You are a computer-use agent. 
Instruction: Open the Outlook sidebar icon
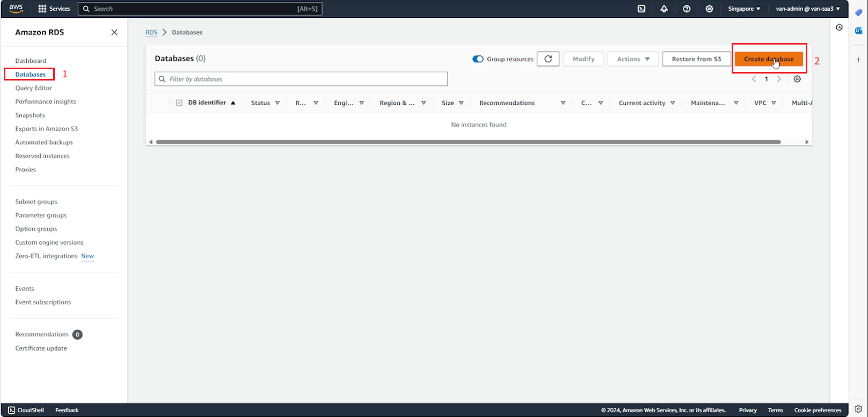858,31
